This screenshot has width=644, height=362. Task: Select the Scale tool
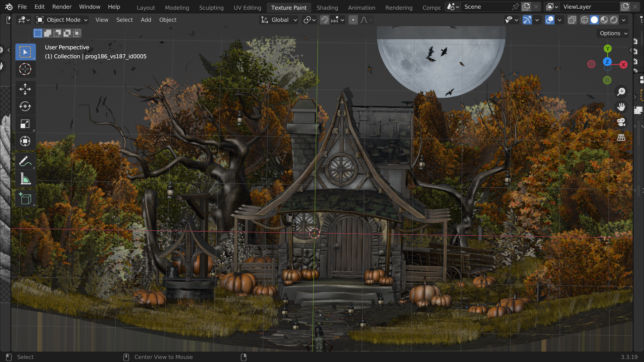[25, 124]
